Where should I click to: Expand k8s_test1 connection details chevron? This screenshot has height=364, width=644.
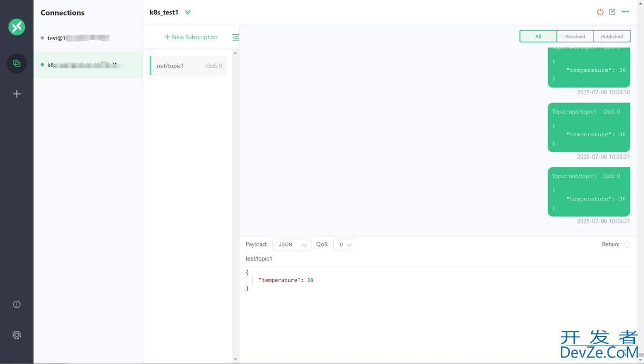coord(188,12)
